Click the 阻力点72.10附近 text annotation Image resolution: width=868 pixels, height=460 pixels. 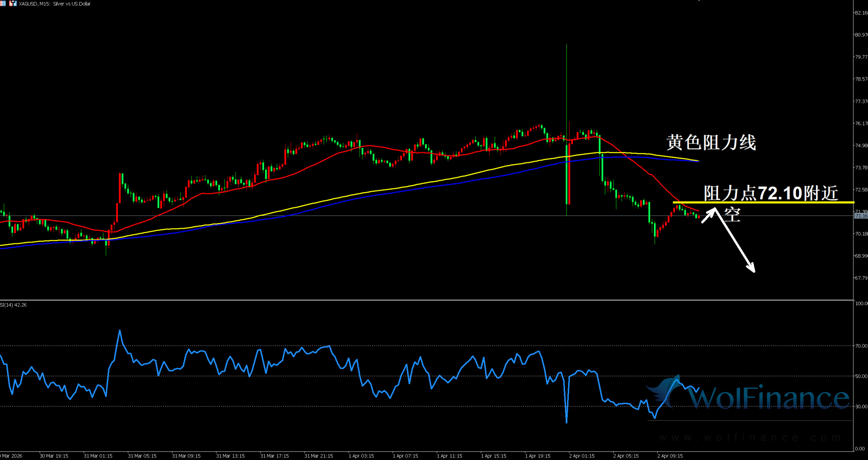771,193
